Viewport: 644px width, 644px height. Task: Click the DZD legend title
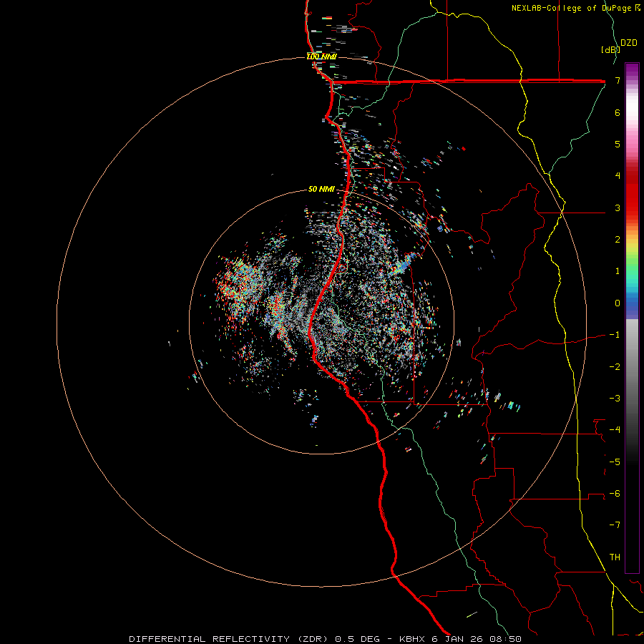[x=629, y=43]
